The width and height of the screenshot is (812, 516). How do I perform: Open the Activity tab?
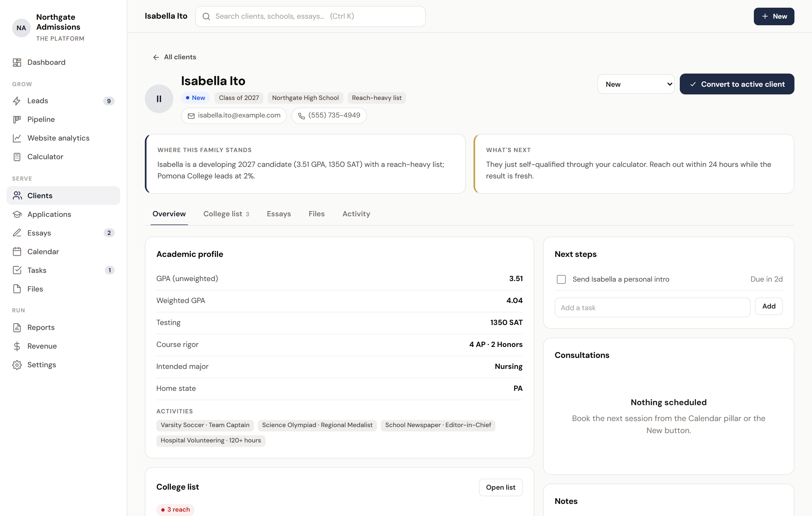coord(356,214)
